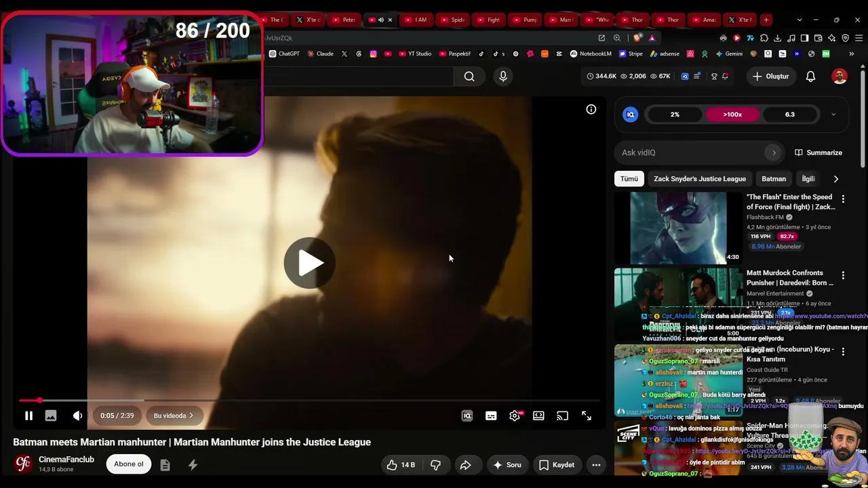Screen dimensions: 868x488
Task: Toggle theater mode in the player
Action: pyautogui.click(x=538, y=415)
